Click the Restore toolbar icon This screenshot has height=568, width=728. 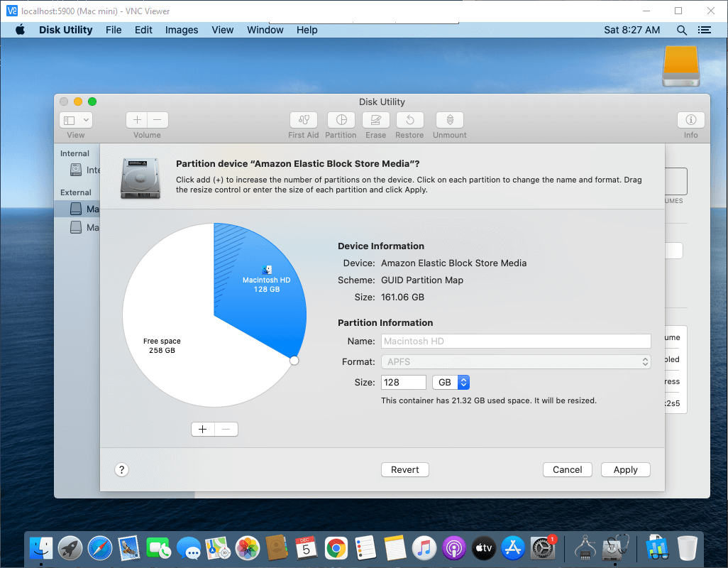[x=409, y=121]
